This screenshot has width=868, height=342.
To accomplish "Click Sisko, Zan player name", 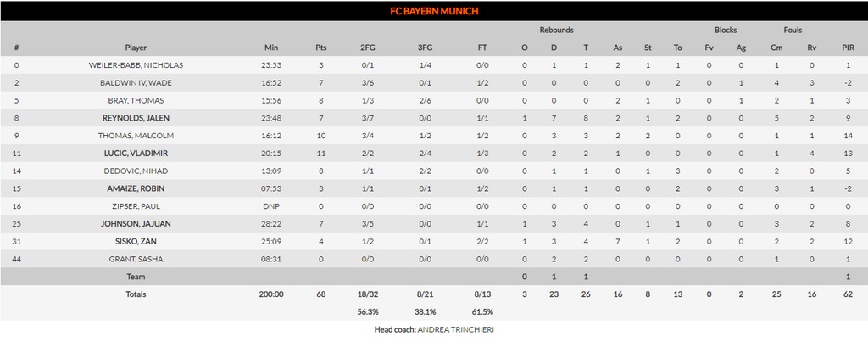I will (136, 241).
